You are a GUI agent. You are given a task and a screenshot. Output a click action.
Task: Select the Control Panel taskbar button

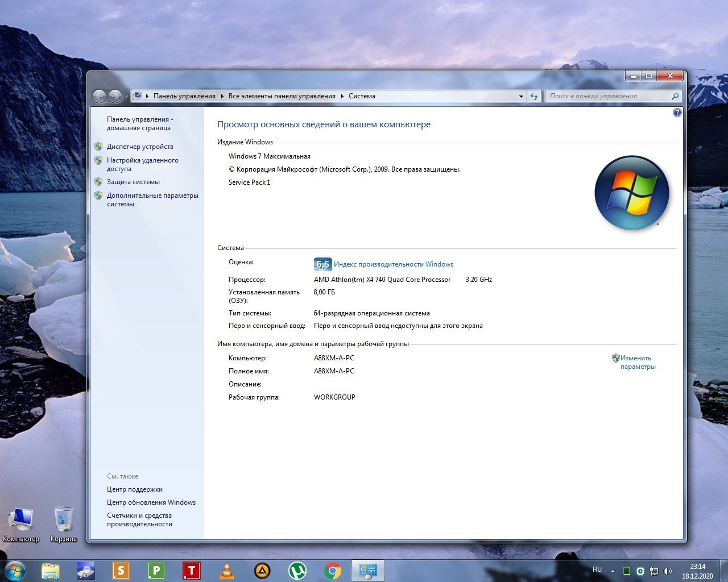(x=368, y=571)
